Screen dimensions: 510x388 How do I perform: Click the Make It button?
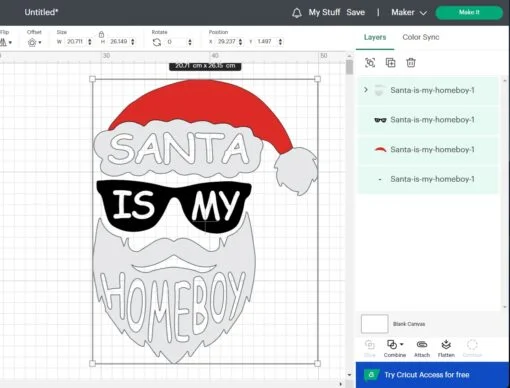coord(469,12)
